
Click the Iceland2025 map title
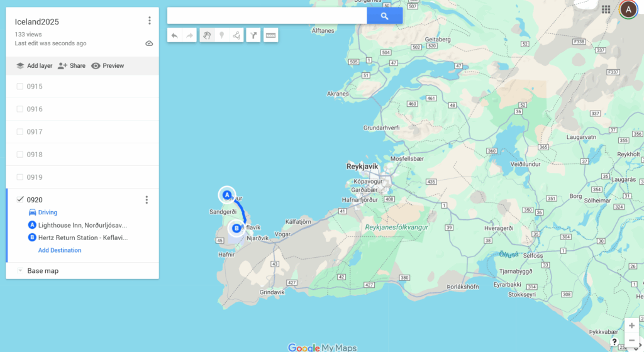[x=37, y=22]
